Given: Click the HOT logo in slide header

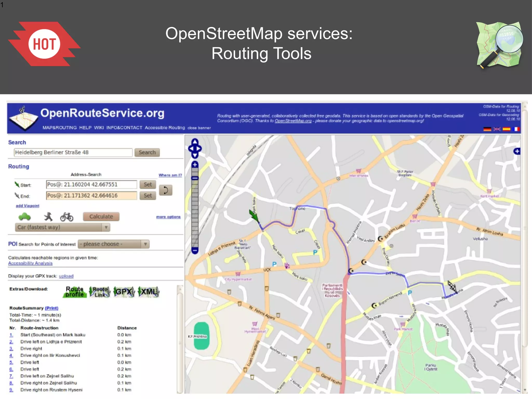Looking at the screenshot, I should click(44, 44).
